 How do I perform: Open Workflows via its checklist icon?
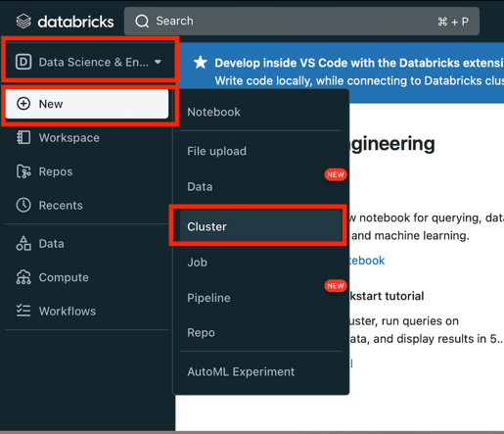click(23, 311)
